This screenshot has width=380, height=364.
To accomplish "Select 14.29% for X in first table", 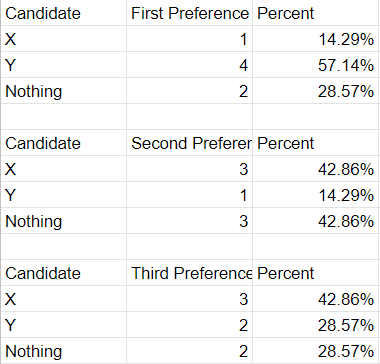I will 315,39.
